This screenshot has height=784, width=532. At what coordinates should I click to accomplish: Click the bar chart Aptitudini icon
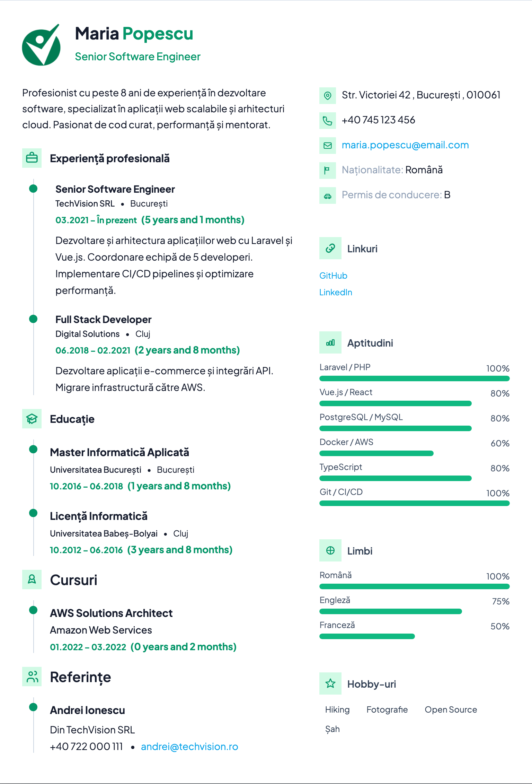[330, 342]
